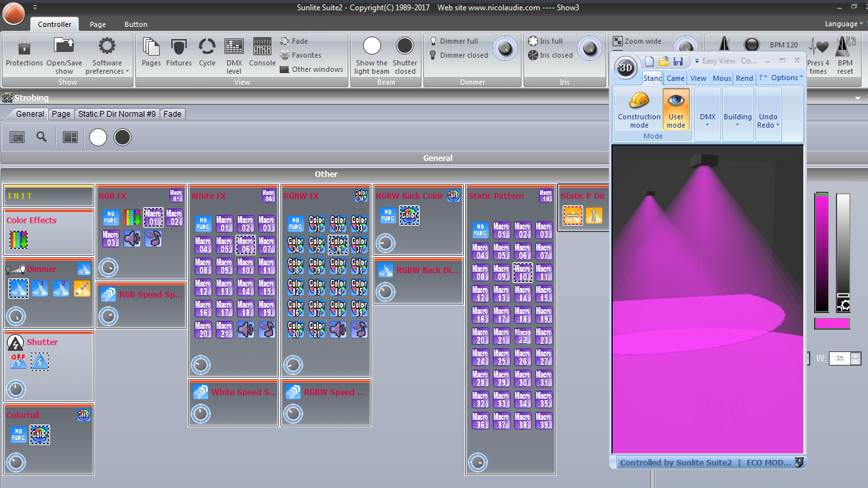
Task: Toggle Dimmer closed option
Action: pos(459,55)
